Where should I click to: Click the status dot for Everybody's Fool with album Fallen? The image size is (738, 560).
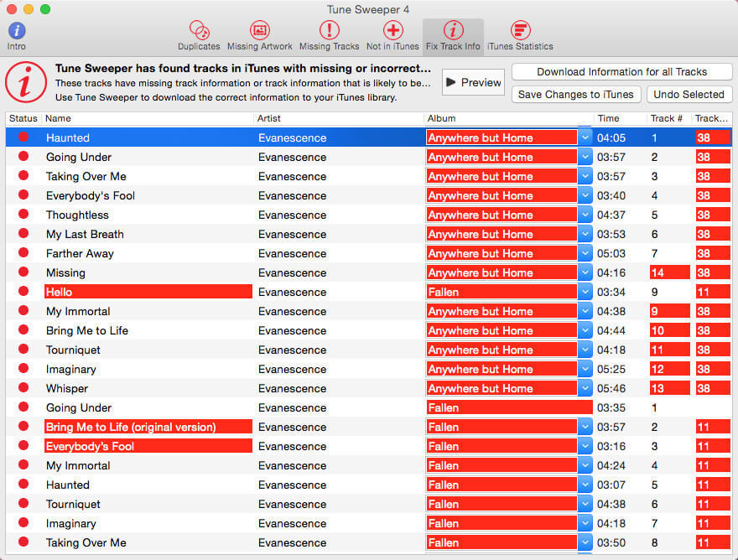coord(23,446)
